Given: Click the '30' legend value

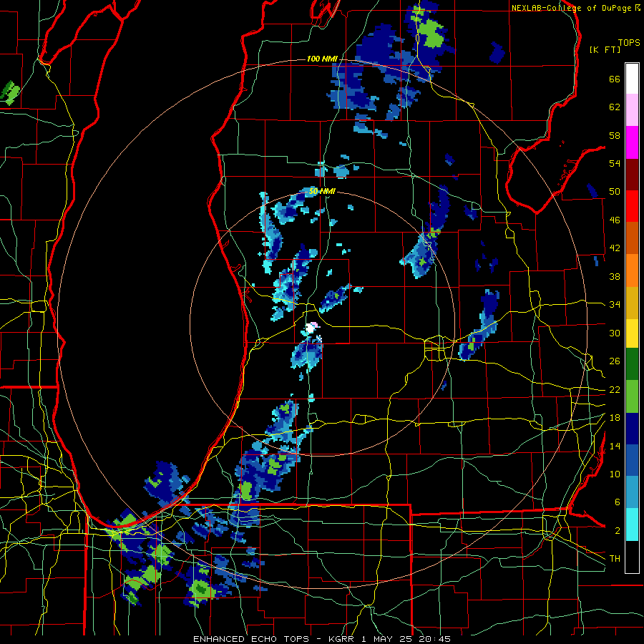Looking at the screenshot, I should point(615,333).
